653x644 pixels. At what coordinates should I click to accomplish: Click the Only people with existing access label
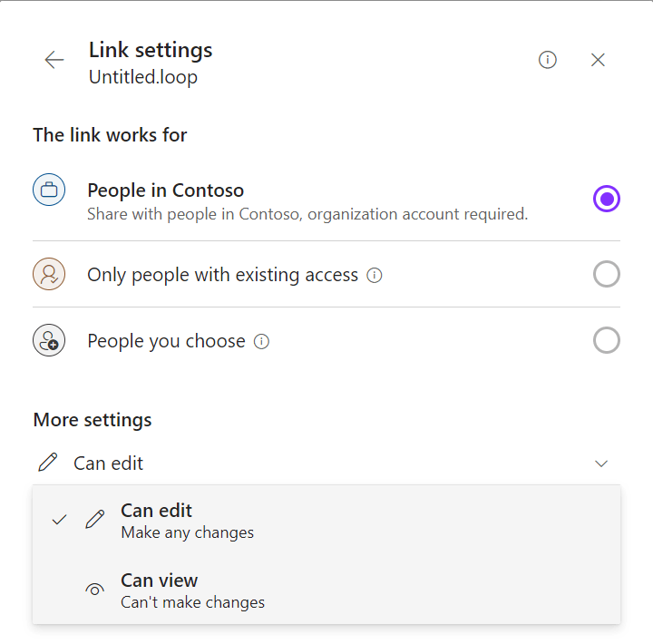click(x=222, y=275)
